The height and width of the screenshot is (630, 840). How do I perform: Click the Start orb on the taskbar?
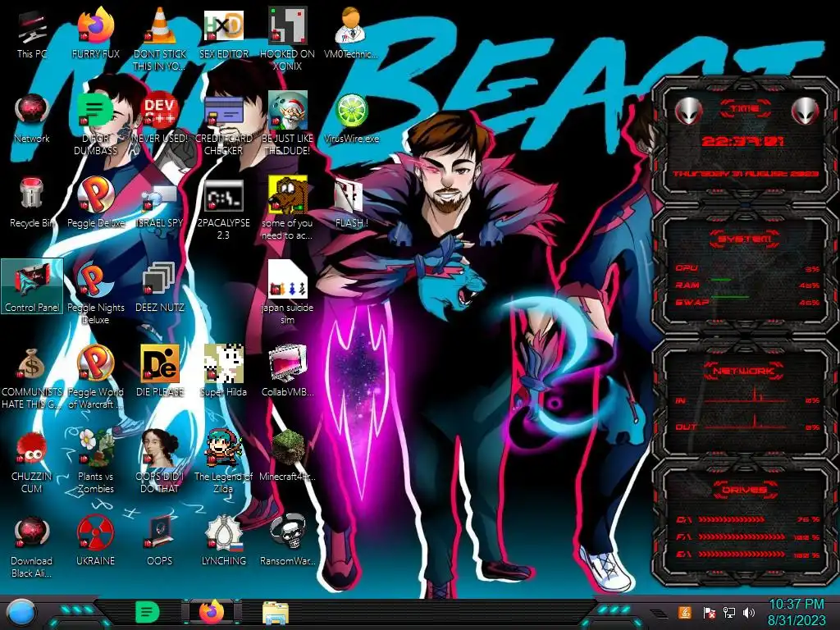[21, 613]
